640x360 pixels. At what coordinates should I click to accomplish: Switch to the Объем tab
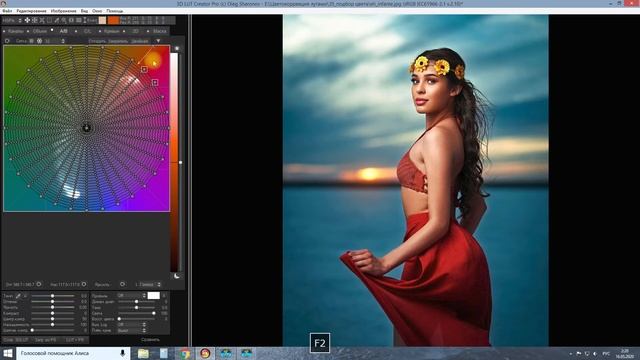tap(40, 31)
